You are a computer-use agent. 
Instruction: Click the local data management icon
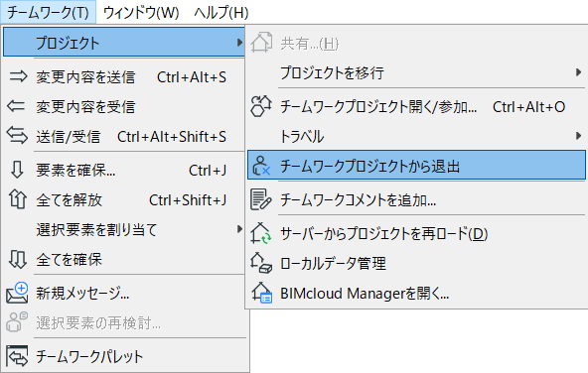[261, 263]
